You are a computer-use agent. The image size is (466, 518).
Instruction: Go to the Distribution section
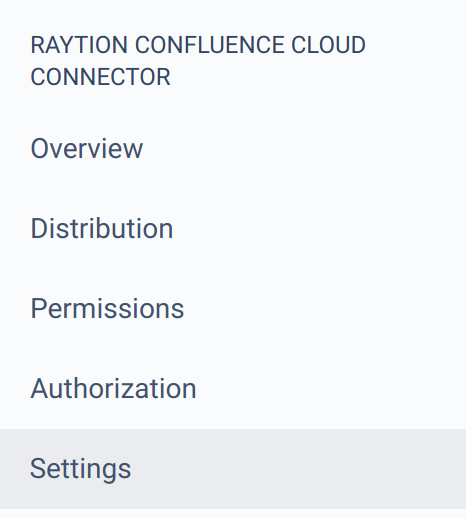pyautogui.click(x=102, y=229)
